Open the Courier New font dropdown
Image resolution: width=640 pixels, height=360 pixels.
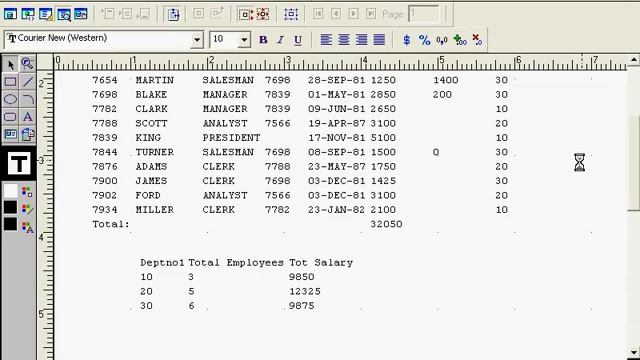197,40
